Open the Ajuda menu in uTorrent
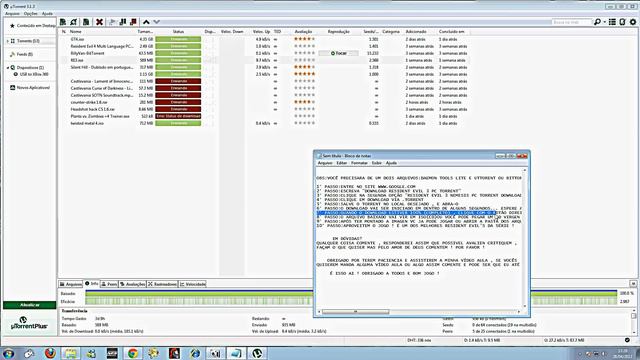Screen dimensions: 640x360 47,13
